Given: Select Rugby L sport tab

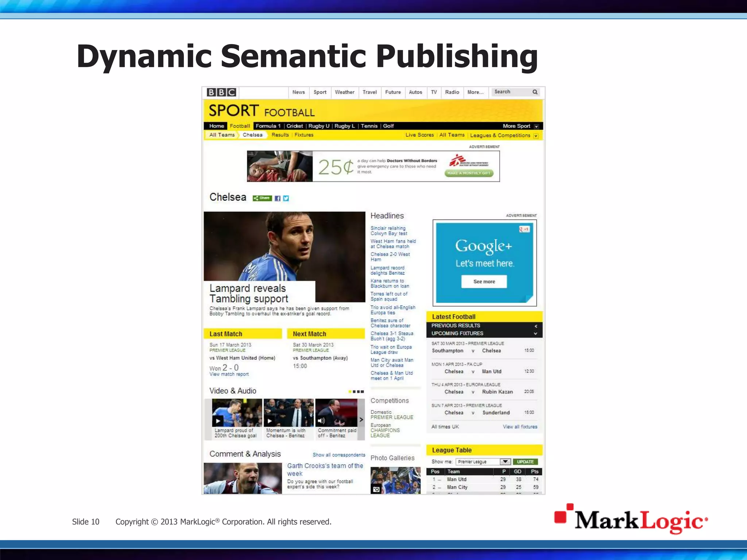Looking at the screenshot, I should (345, 126).
